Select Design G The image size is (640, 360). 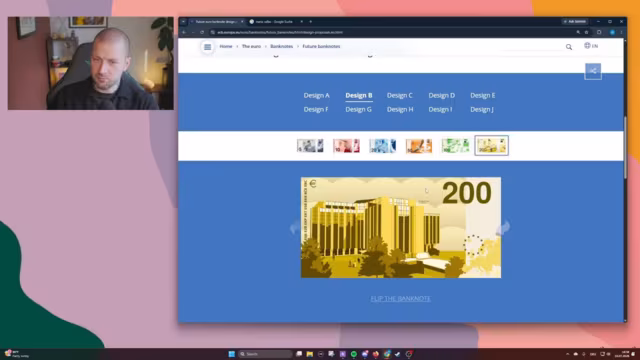pos(358,109)
